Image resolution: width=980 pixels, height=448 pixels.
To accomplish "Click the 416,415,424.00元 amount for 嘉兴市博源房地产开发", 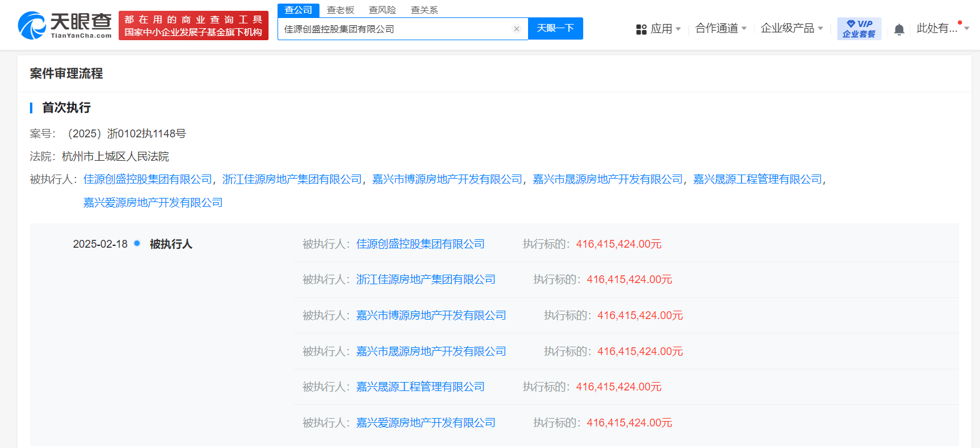I will 641,315.
